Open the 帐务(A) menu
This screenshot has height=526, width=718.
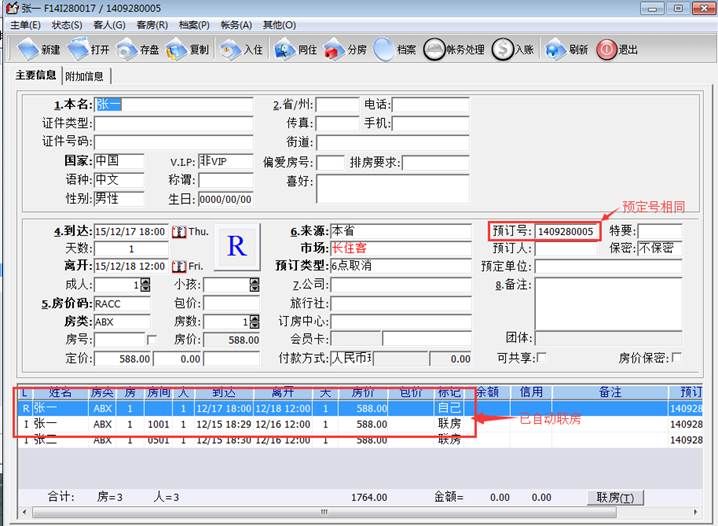tap(236, 25)
